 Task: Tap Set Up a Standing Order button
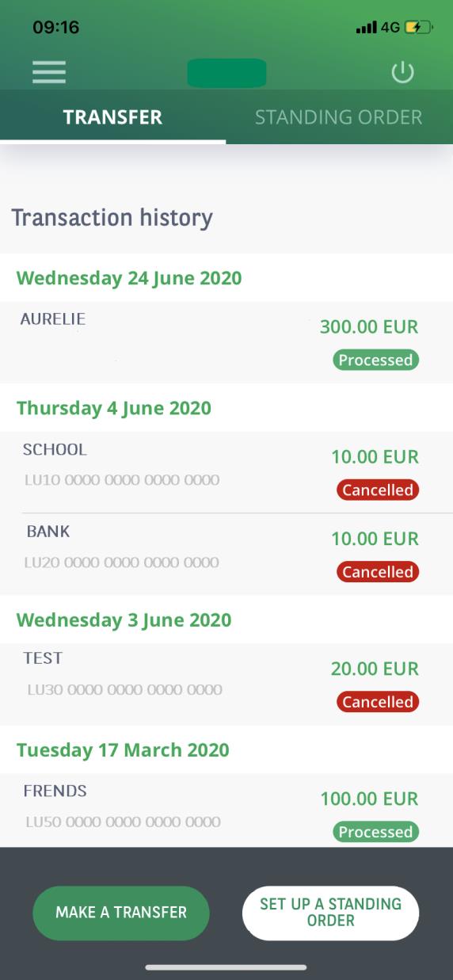point(331,913)
